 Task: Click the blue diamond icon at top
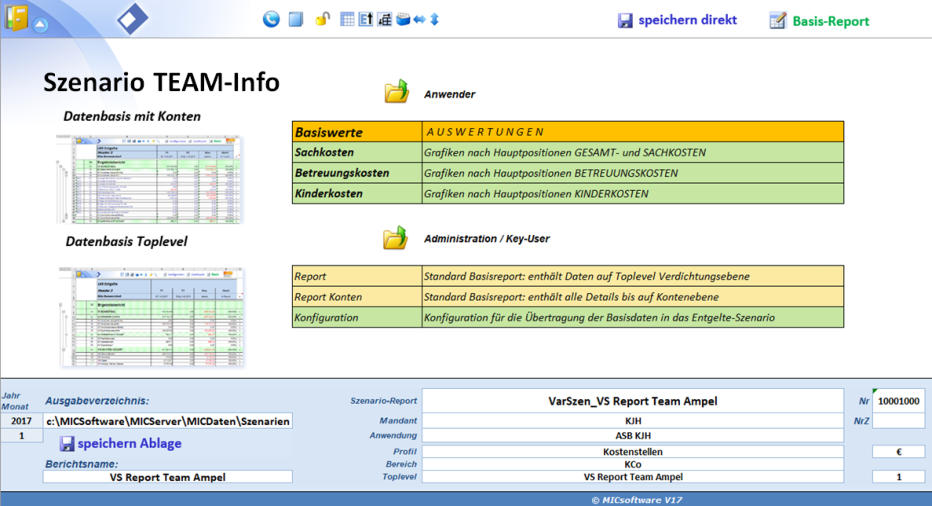[x=132, y=18]
